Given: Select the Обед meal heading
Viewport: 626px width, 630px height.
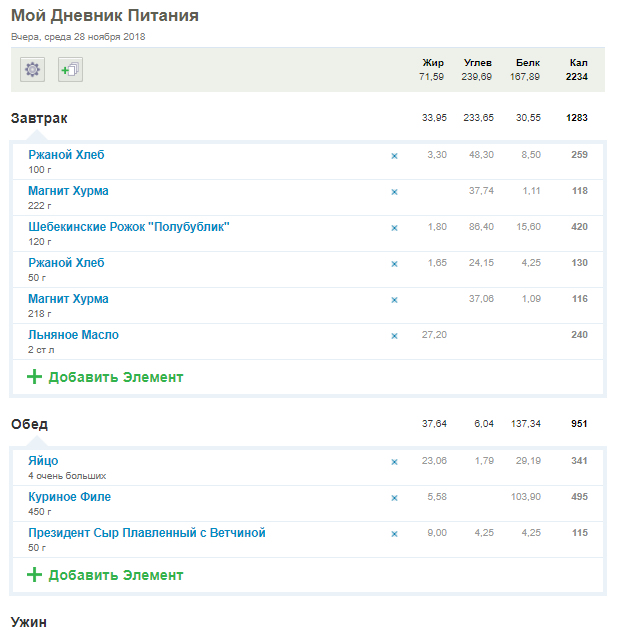Looking at the screenshot, I should [29, 424].
